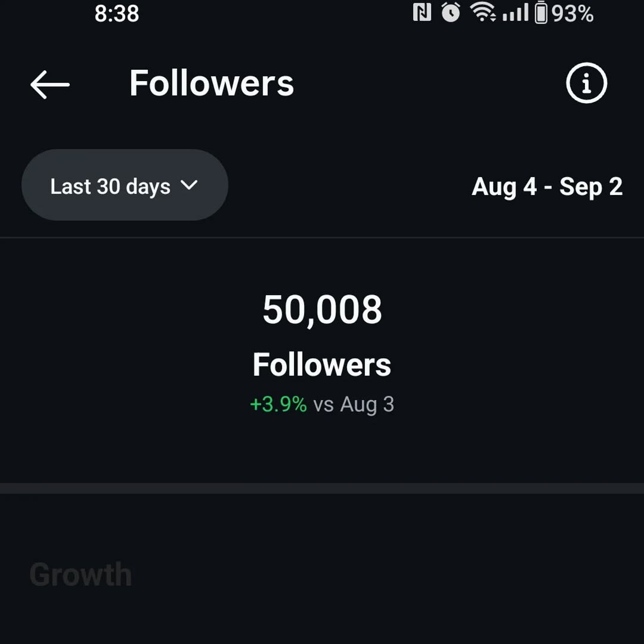This screenshot has height=644, width=644.
Task: Tap the 8:38 clock in status bar
Action: click(x=117, y=13)
